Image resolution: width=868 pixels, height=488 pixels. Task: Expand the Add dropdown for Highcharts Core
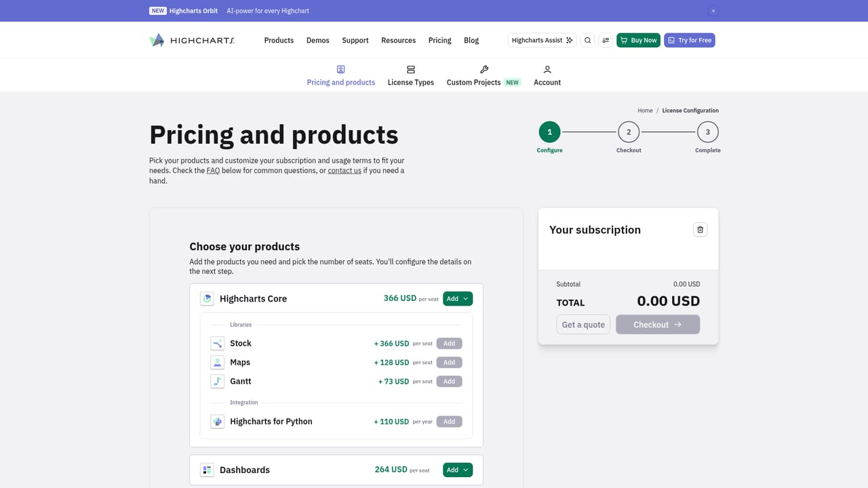[x=458, y=299]
